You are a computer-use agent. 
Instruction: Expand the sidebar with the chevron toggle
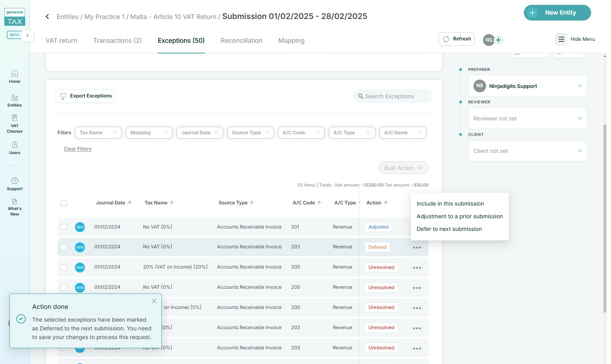click(x=27, y=35)
